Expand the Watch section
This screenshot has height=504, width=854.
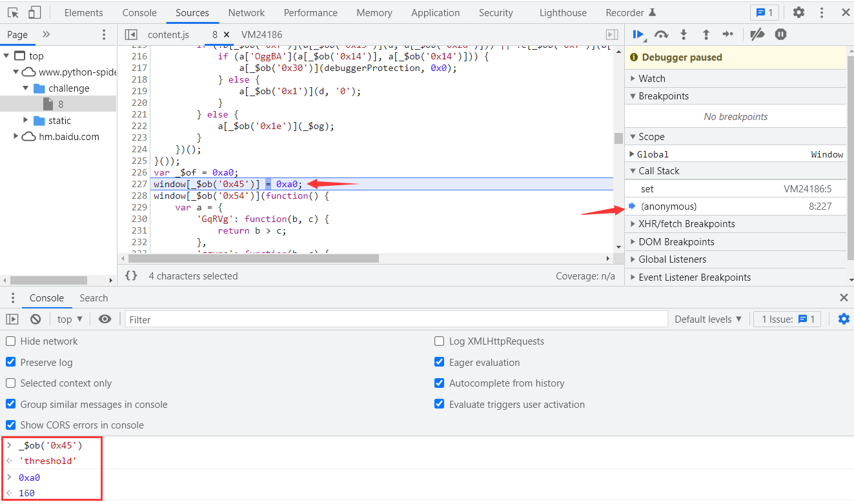(652, 78)
